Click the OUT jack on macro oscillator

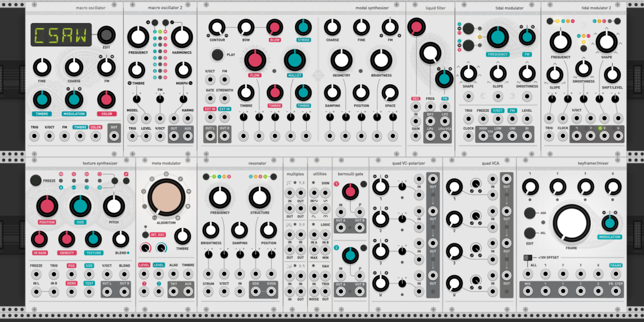coord(114,136)
